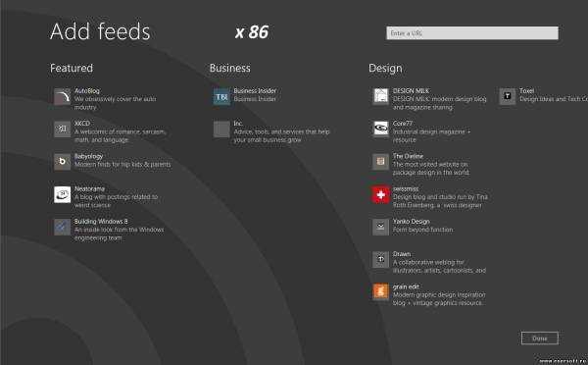Click "Modern finds for hip kids" description
This screenshot has height=365, width=588.
pyautogui.click(x=122, y=165)
